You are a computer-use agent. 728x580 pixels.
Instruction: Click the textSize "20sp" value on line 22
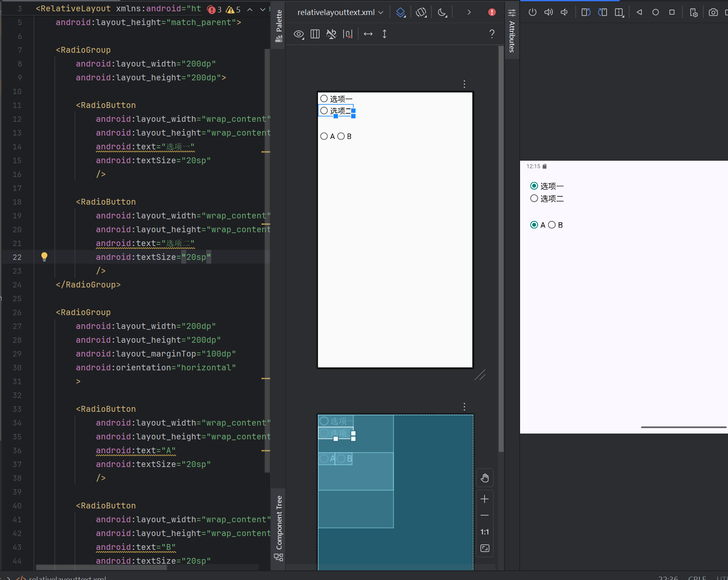click(196, 257)
